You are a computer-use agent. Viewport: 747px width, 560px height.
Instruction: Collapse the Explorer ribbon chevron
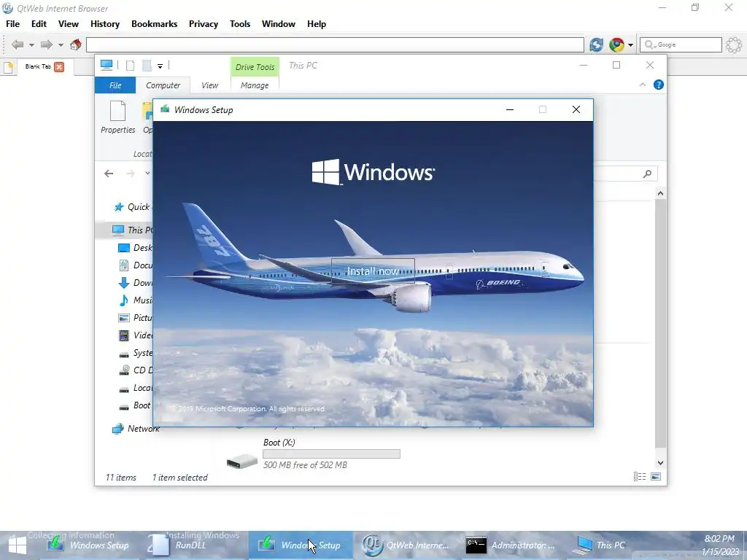tap(642, 85)
